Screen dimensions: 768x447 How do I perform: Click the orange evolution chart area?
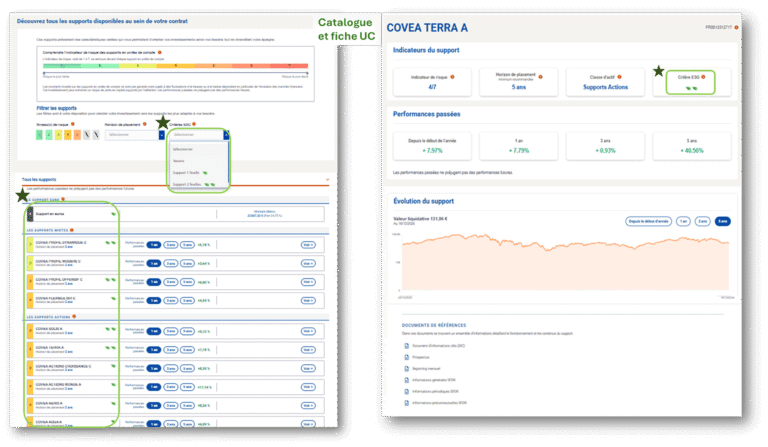[x=565, y=264]
